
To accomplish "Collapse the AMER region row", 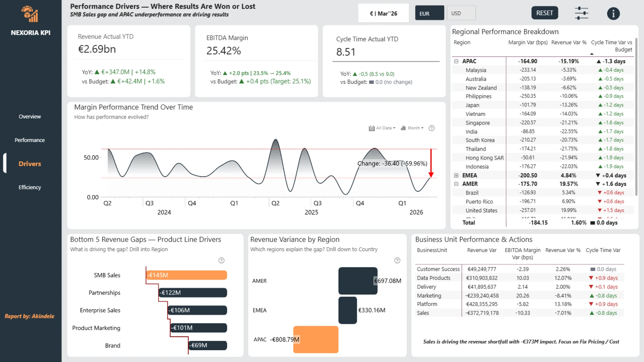I will [x=456, y=184].
